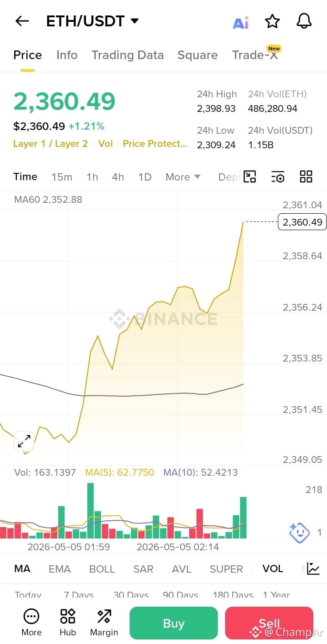Screen dimensions: 327x644
Task: Expand chart to fullscreen
Action: [x=24, y=441]
